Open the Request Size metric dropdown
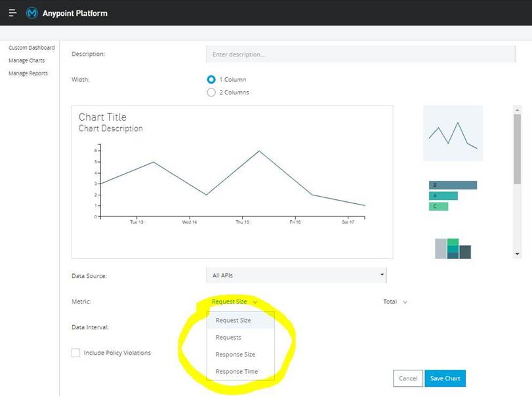This screenshot has height=396, width=532. coord(234,302)
